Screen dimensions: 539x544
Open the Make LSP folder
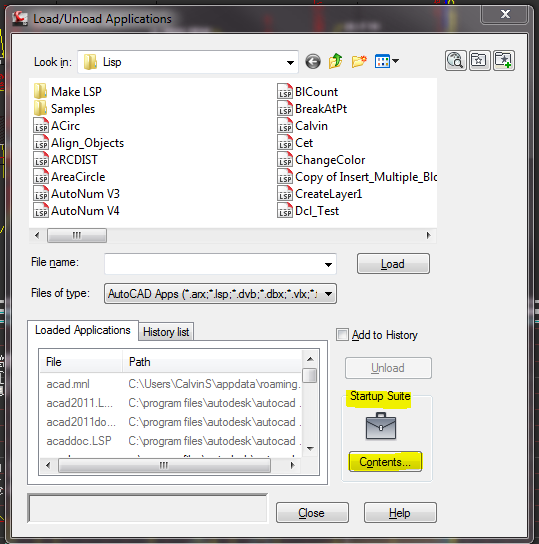point(68,92)
